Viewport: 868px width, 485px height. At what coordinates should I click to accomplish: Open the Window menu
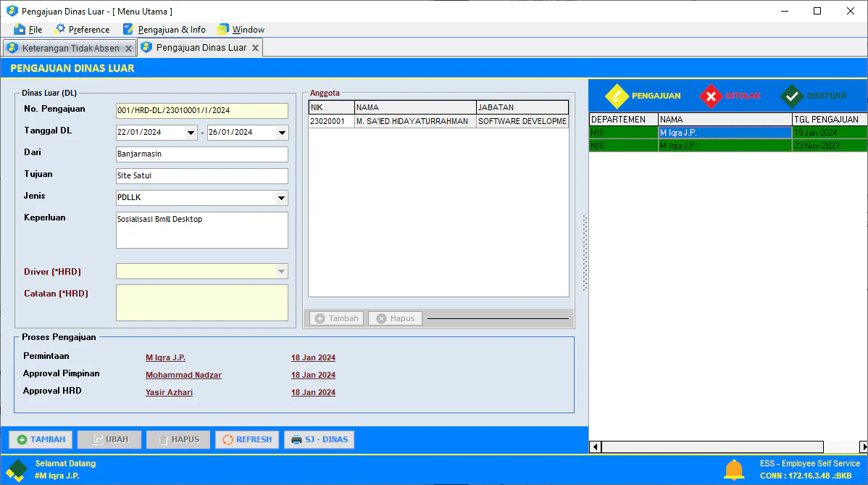(x=241, y=29)
